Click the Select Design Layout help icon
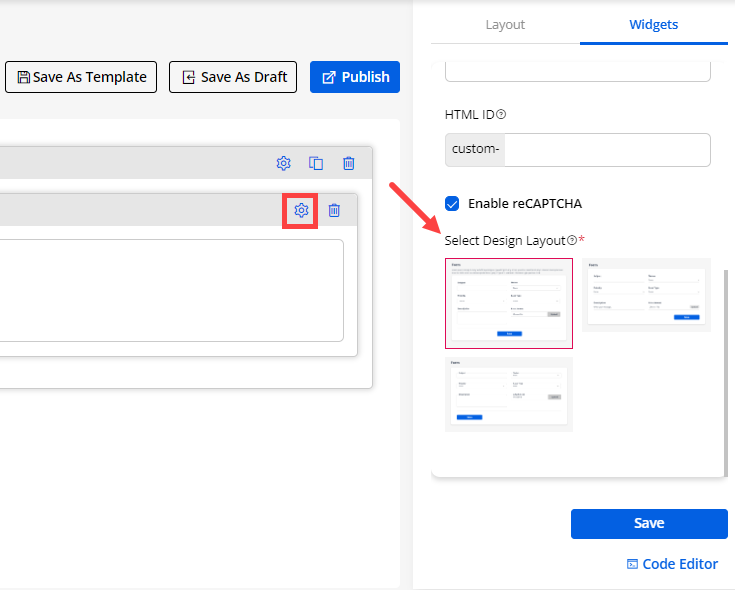Screen dimensions: 735x590 tap(572, 240)
